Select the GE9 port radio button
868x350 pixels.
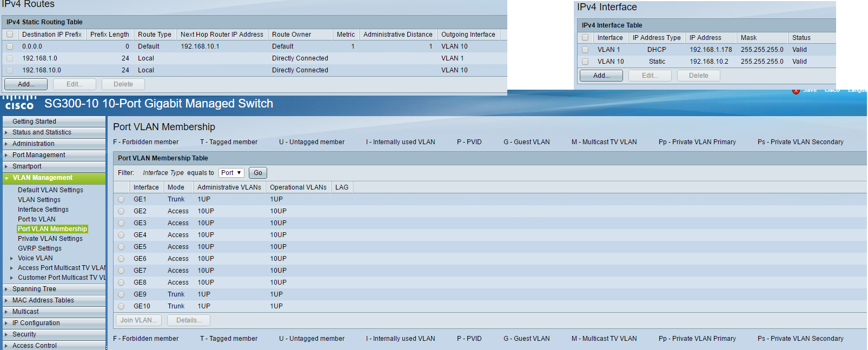point(121,294)
